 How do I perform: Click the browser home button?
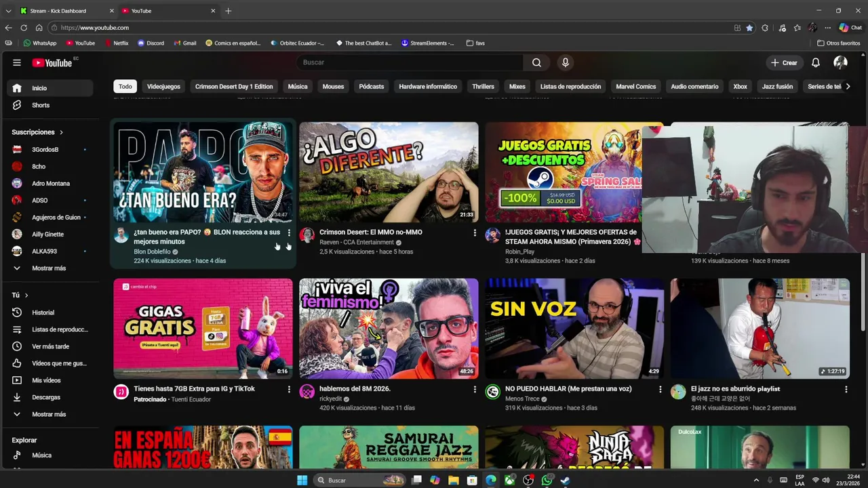[39, 28]
